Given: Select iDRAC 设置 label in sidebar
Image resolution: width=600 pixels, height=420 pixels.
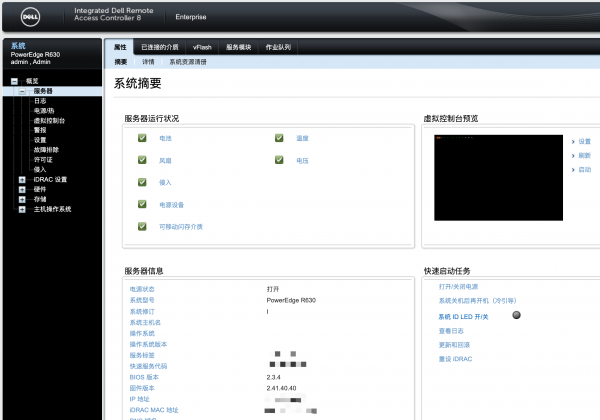Looking at the screenshot, I should tap(50, 179).
